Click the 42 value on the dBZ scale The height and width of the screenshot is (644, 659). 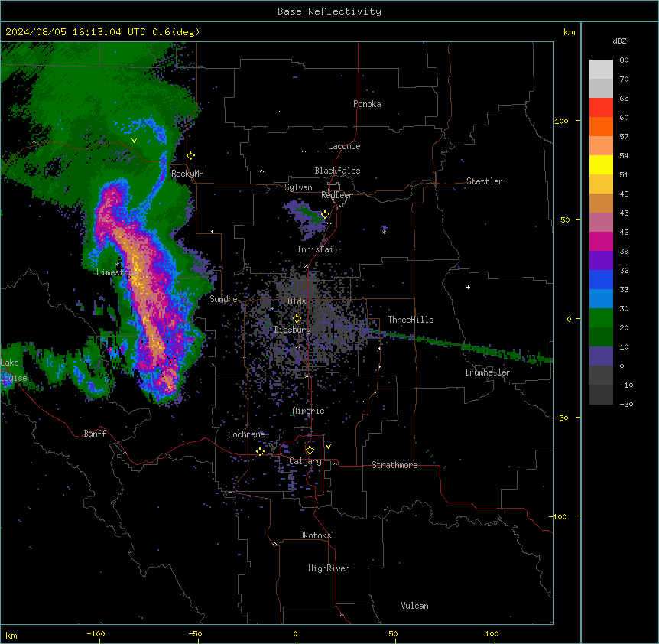pos(624,232)
